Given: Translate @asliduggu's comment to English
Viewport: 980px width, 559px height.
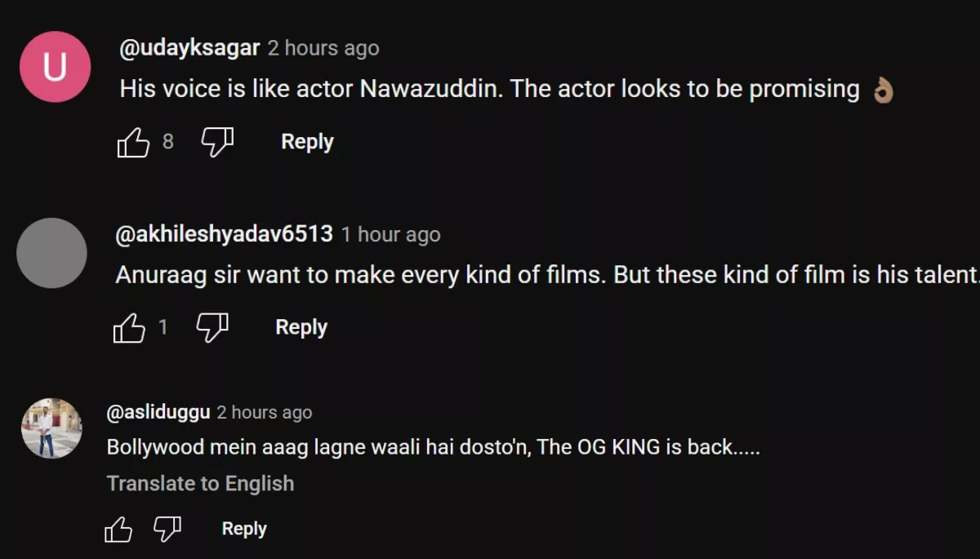Looking at the screenshot, I should [x=200, y=483].
